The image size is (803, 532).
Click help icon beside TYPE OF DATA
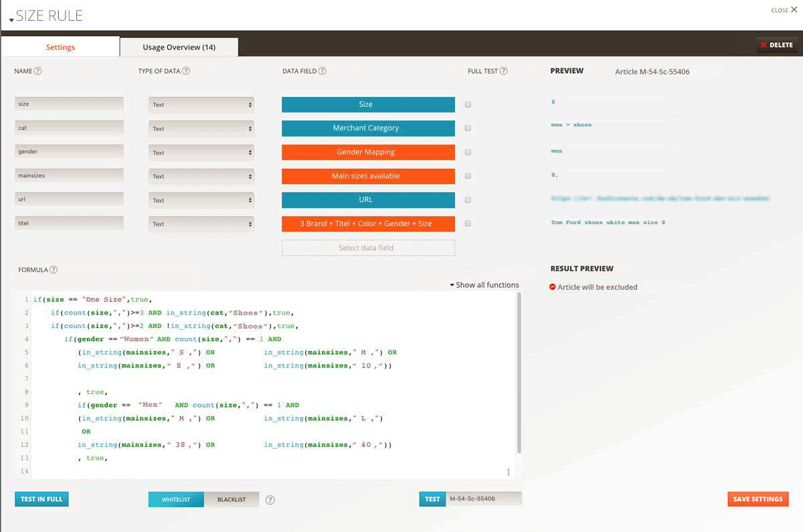tap(186, 71)
